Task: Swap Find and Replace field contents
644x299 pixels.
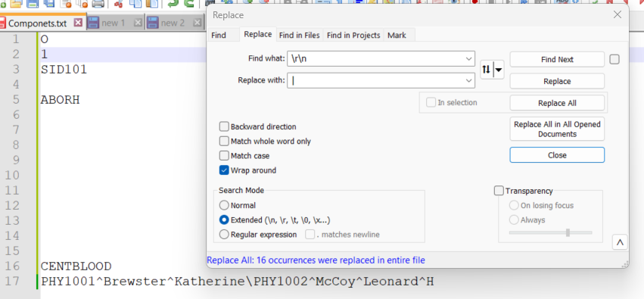Action: click(487, 70)
